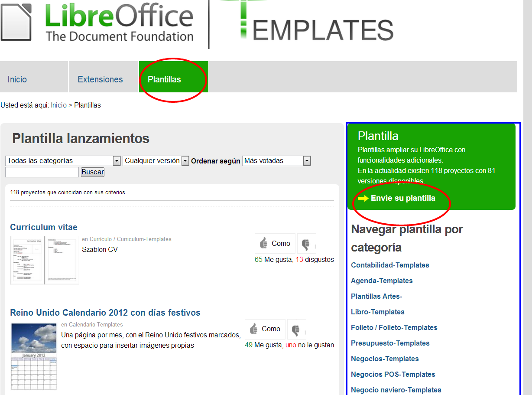The width and height of the screenshot is (532, 395).
Task: Open the Extensiones tab
Action: click(103, 77)
